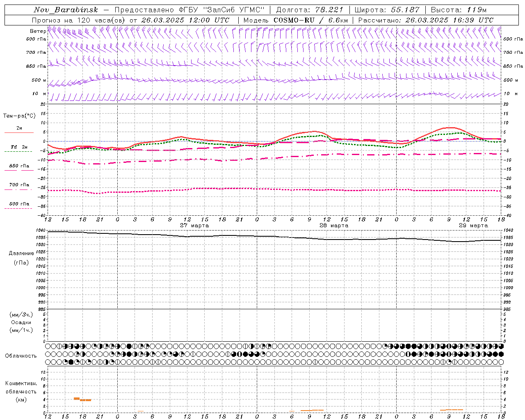
Task: Click the Ветер label on the wind panel
Action: (x=38, y=31)
